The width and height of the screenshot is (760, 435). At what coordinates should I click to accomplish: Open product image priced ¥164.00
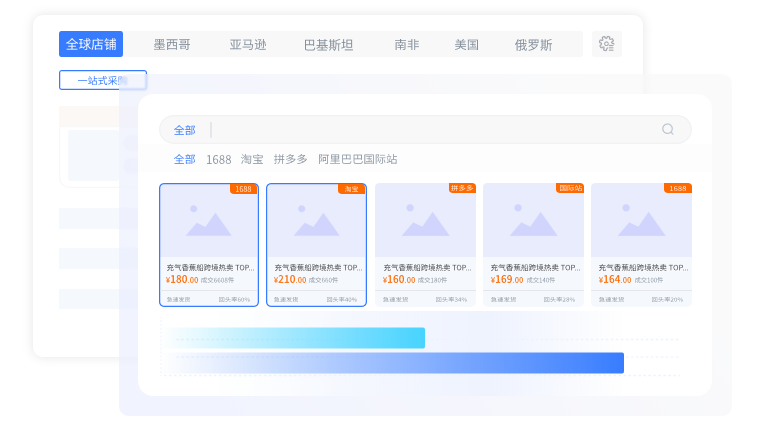(x=641, y=220)
